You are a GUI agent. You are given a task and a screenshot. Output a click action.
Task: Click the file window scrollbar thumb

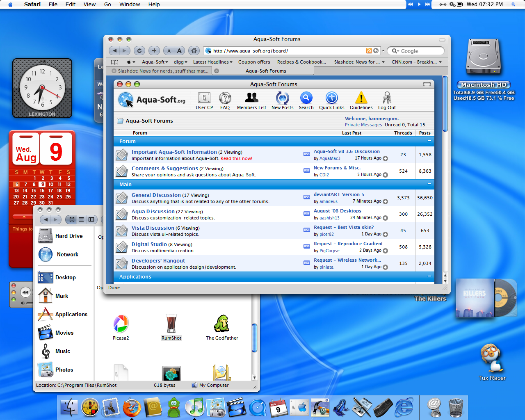254,338
